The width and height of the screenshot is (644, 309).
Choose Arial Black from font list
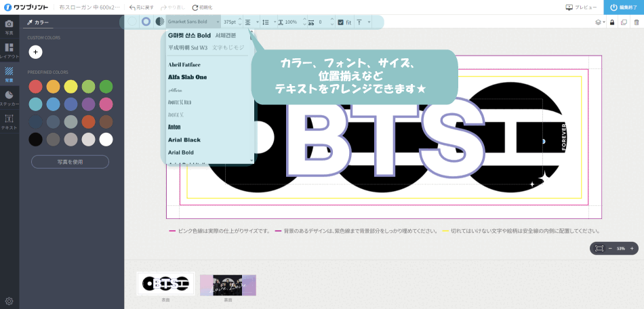(184, 140)
